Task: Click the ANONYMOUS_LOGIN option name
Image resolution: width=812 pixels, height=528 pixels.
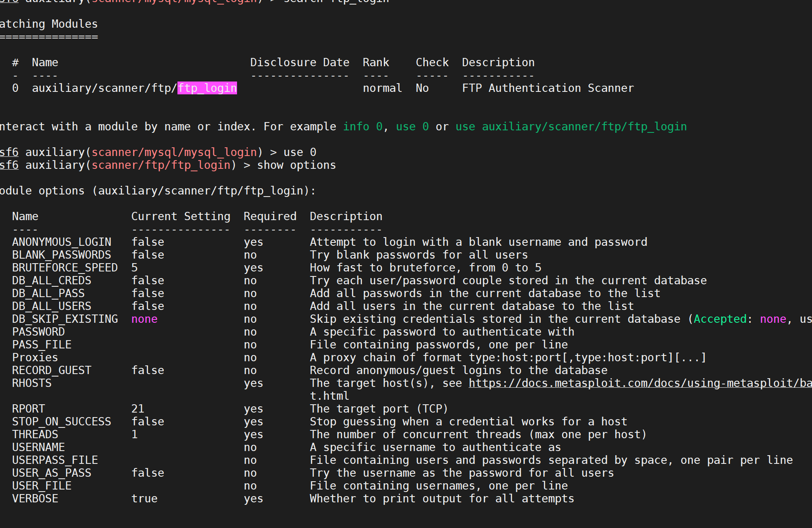Action: coord(62,242)
